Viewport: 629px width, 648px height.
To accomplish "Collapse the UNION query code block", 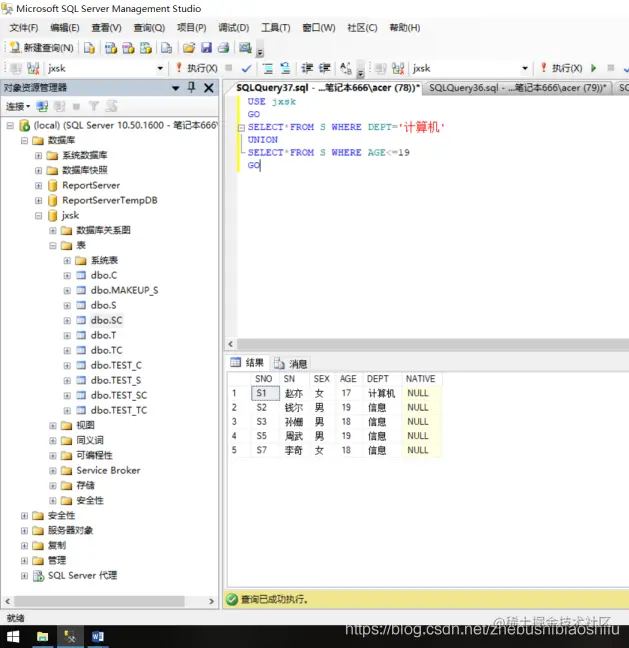I will point(241,128).
